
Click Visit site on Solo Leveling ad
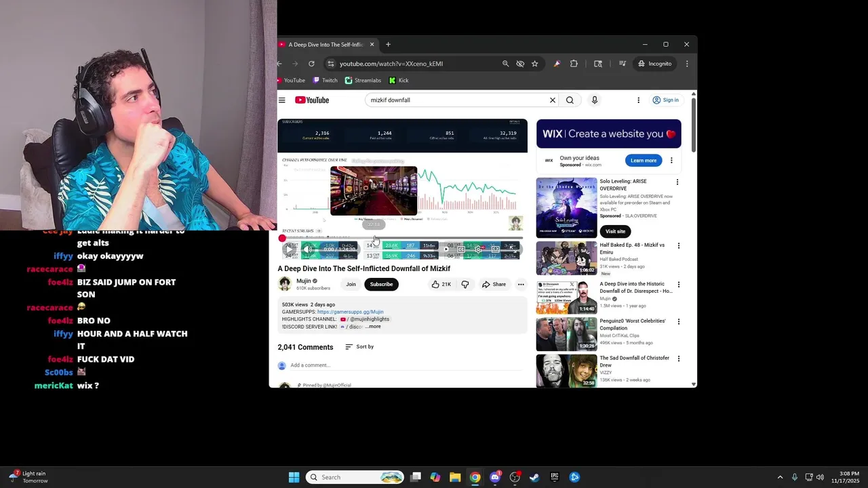615,231
